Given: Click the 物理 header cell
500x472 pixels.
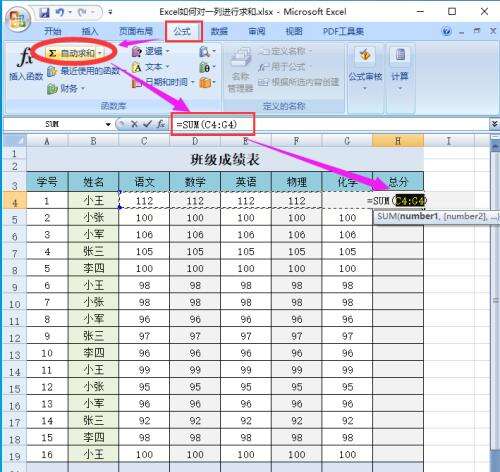Looking at the screenshot, I should click(x=297, y=182).
